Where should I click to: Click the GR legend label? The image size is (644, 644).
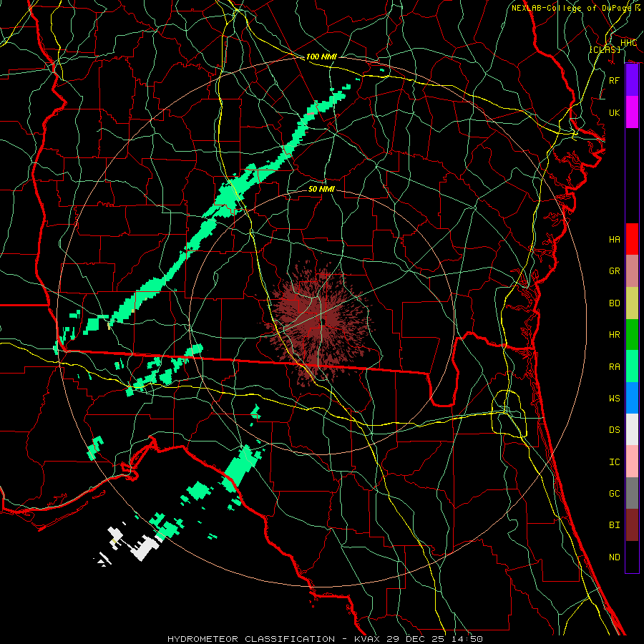[x=615, y=271]
